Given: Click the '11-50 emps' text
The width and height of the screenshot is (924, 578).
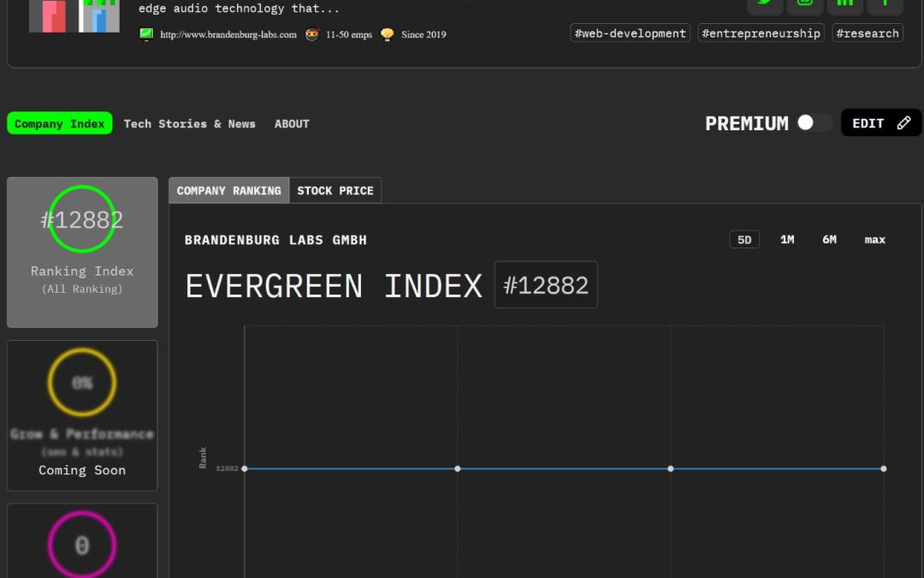Looking at the screenshot, I should pyautogui.click(x=349, y=34).
